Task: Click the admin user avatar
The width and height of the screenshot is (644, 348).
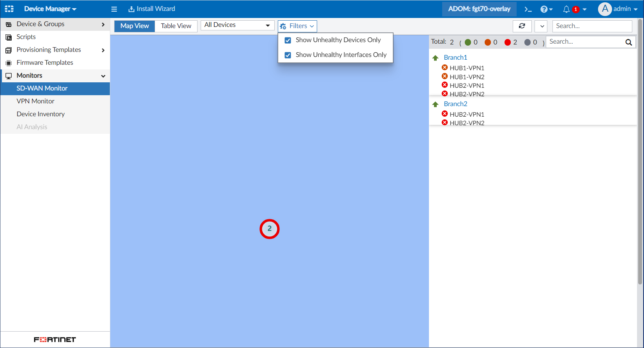Action: click(x=605, y=9)
